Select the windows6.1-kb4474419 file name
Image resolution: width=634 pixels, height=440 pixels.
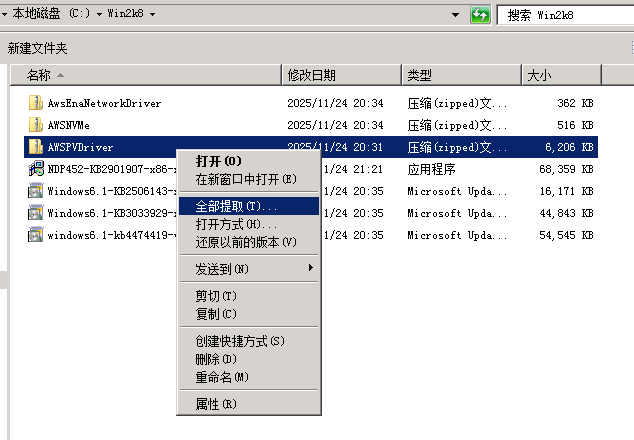[x=112, y=235]
